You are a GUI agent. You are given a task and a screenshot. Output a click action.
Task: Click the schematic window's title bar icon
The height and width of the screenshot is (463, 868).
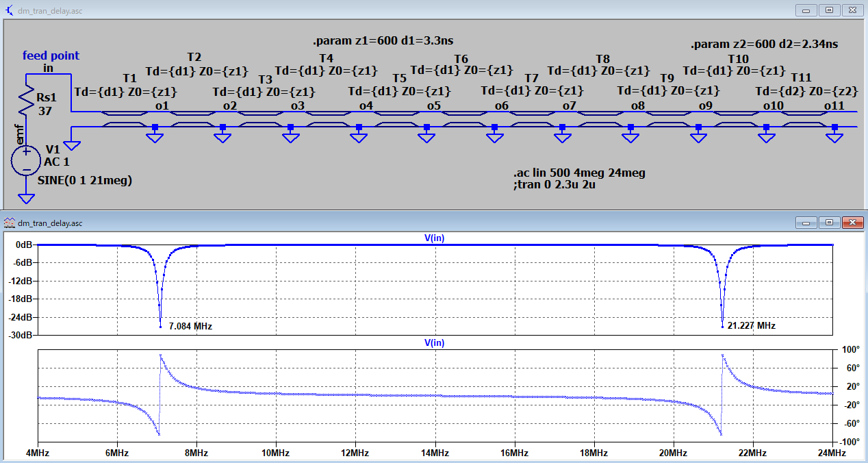10,10
